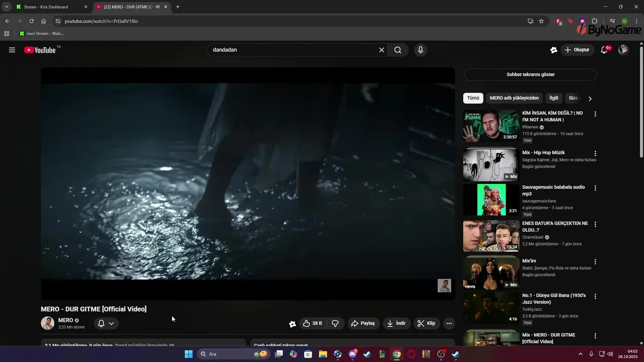Ask about video with sparkle icon near like
This screenshot has width=644, height=362.
(x=292, y=324)
